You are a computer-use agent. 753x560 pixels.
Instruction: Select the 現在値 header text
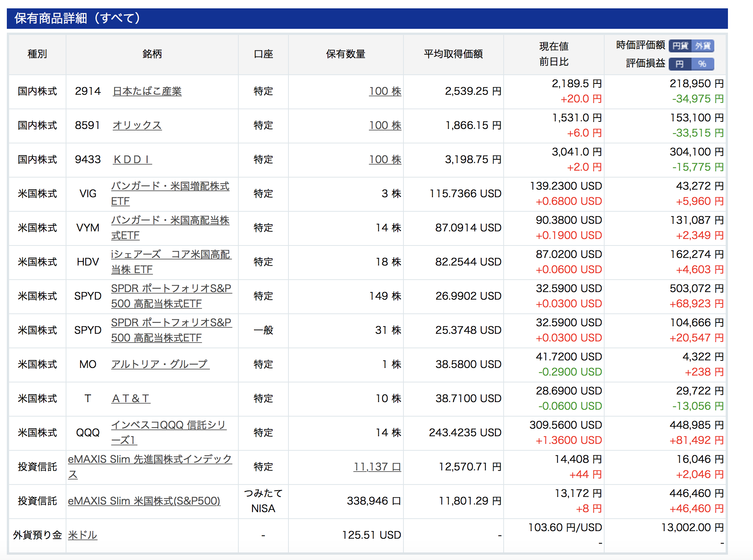[554, 46]
